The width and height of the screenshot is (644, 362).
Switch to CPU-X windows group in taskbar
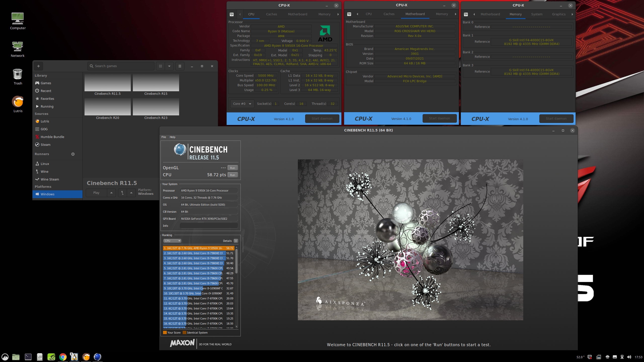click(74, 357)
